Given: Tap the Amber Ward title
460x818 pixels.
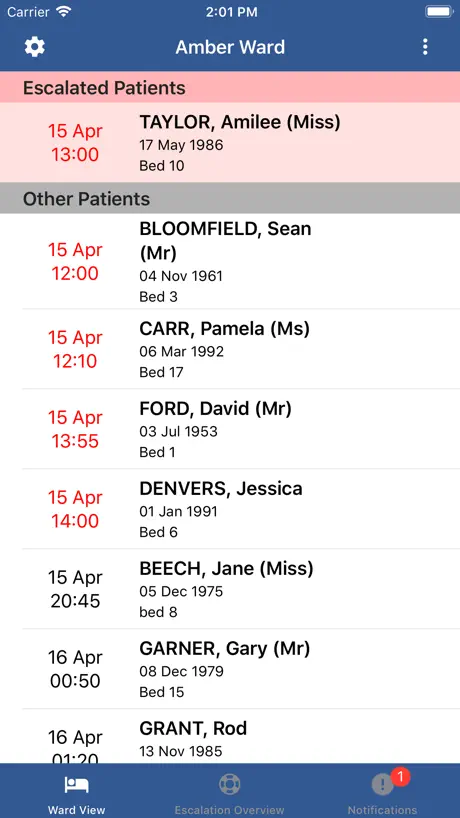Looking at the screenshot, I should click(230, 47).
